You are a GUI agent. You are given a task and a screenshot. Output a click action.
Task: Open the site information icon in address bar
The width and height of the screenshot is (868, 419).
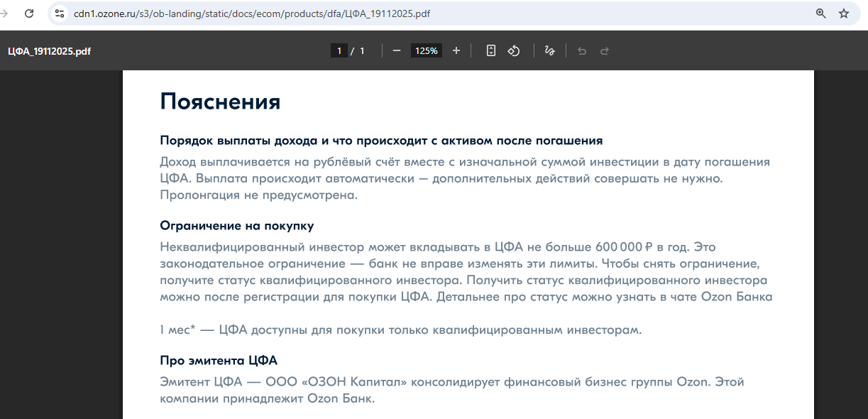tap(60, 13)
